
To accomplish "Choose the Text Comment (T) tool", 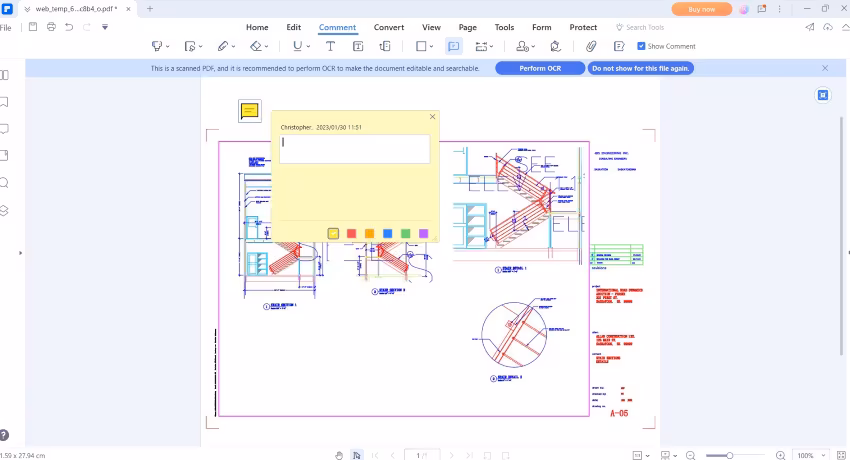I will (x=330, y=47).
